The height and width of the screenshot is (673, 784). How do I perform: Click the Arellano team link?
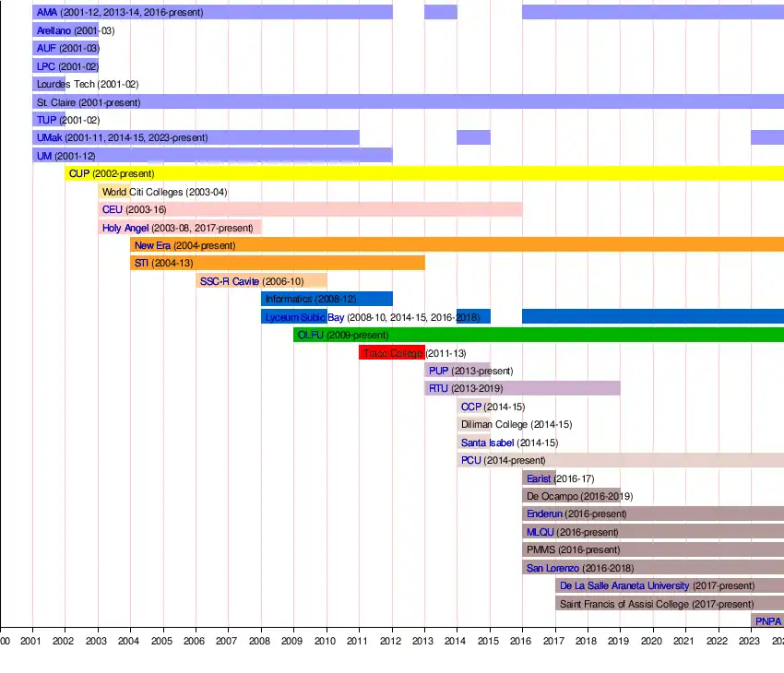coord(53,30)
